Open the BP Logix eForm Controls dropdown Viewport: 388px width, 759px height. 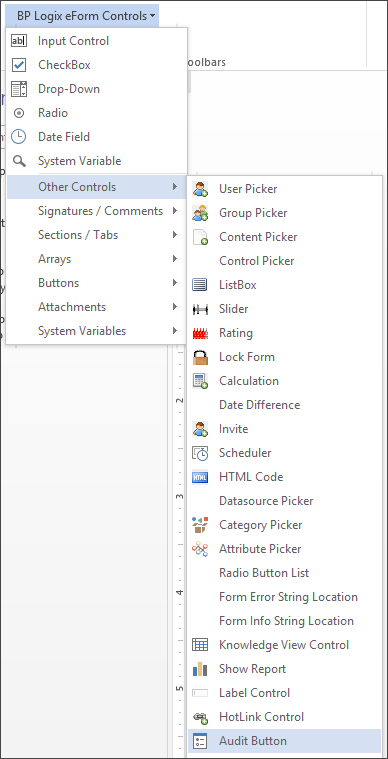click(82, 15)
